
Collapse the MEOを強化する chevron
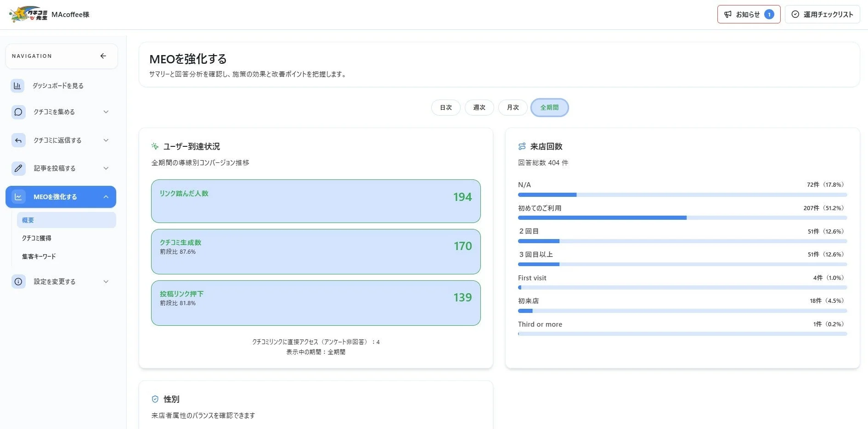[106, 197]
